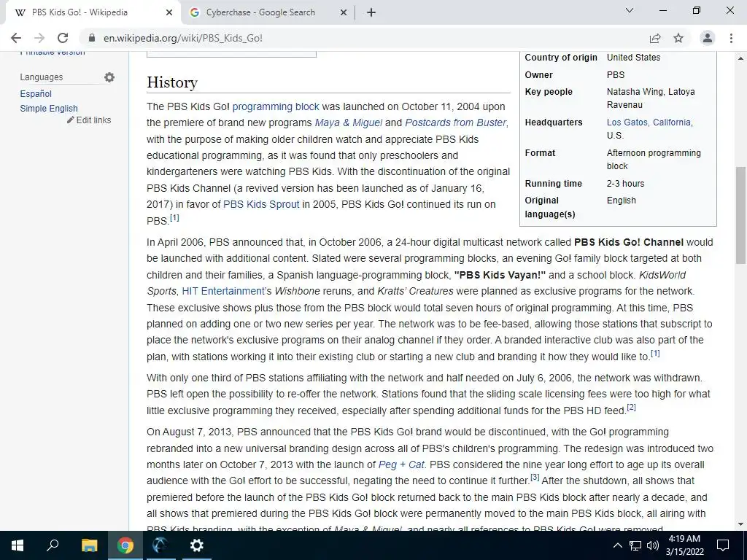Click citation [1] after 'run on PBS.'

[x=175, y=217]
